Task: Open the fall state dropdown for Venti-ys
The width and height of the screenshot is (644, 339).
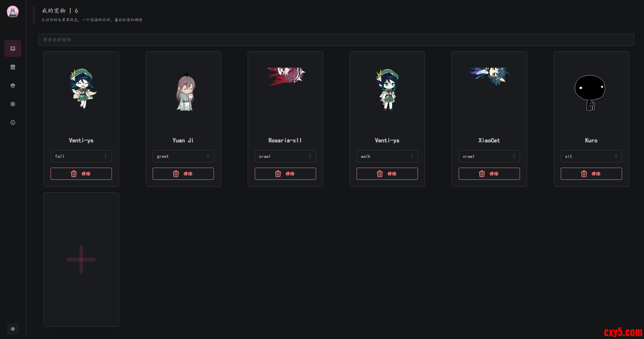Action: 81,156
